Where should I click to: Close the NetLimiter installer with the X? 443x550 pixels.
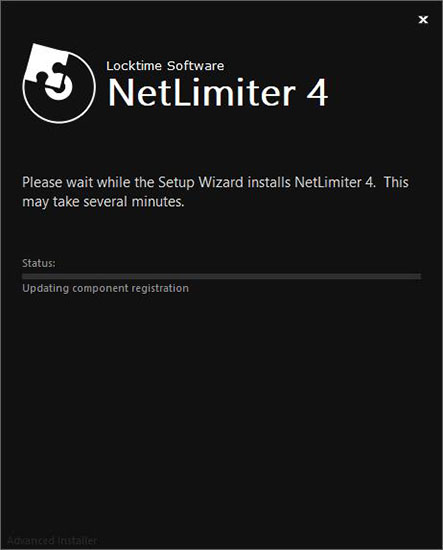[423, 20]
